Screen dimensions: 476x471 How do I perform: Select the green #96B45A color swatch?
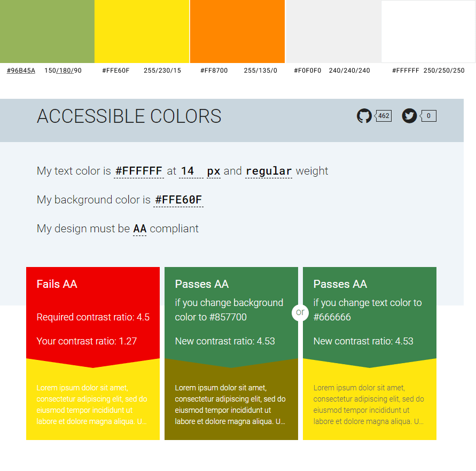click(x=47, y=32)
